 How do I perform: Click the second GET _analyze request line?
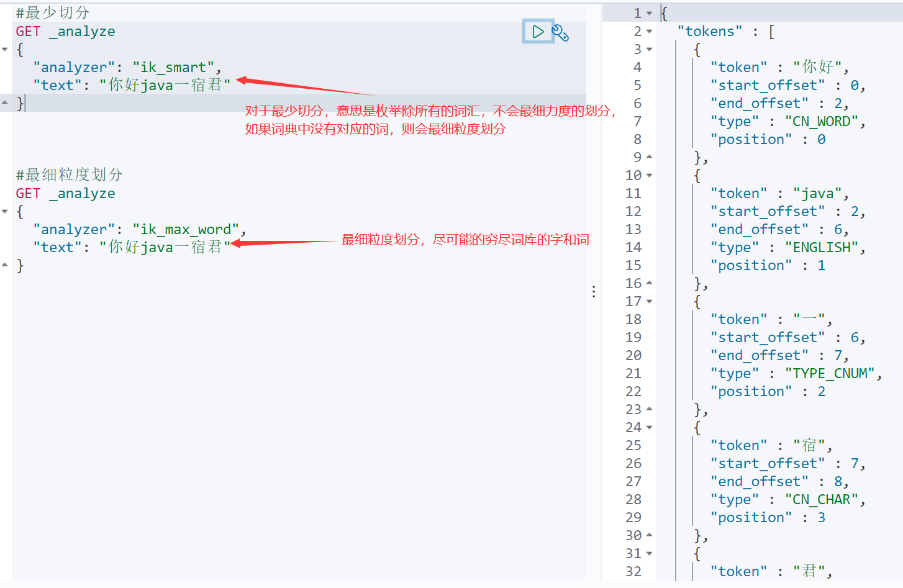tap(65, 193)
